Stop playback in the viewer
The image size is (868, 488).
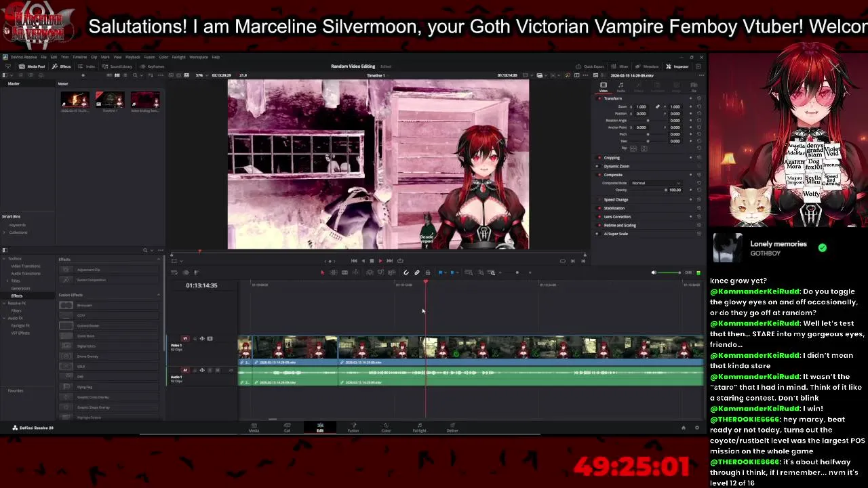(371, 261)
